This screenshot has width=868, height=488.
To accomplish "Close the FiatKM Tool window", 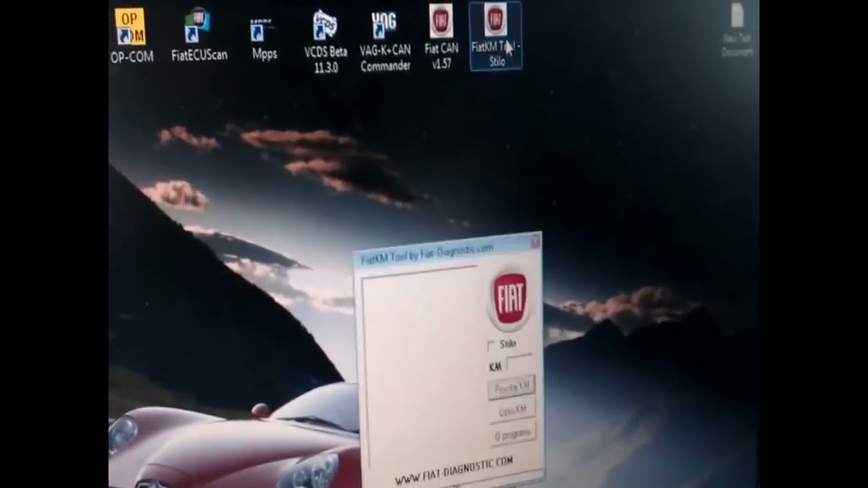I will pyautogui.click(x=534, y=241).
